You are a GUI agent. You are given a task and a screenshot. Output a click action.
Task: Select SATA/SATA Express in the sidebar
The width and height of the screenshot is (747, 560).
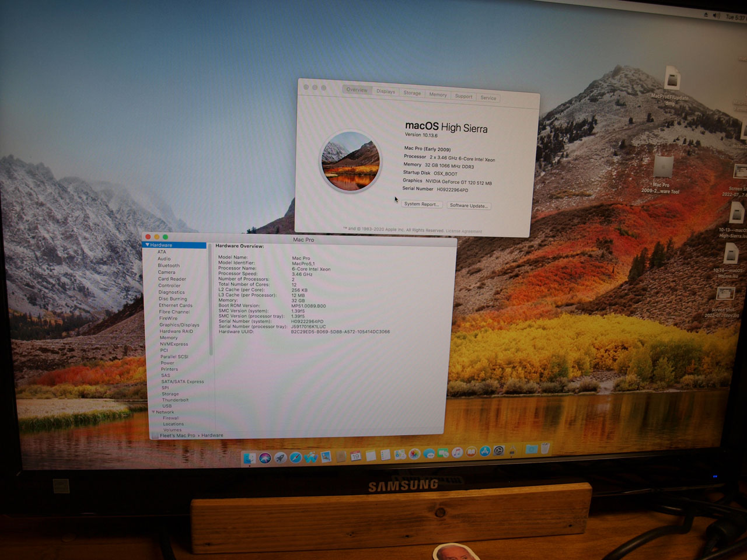click(183, 381)
